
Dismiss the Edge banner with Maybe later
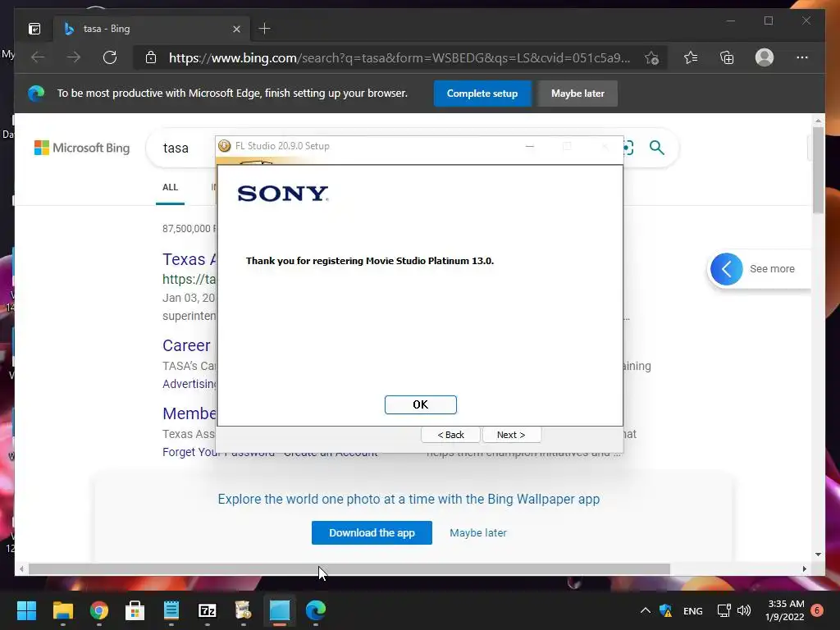577,94
